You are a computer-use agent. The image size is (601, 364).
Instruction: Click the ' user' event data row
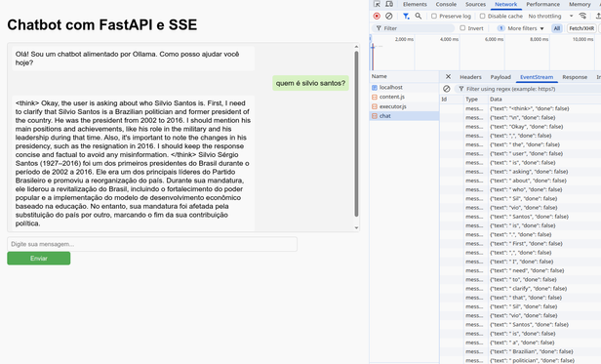click(521, 153)
